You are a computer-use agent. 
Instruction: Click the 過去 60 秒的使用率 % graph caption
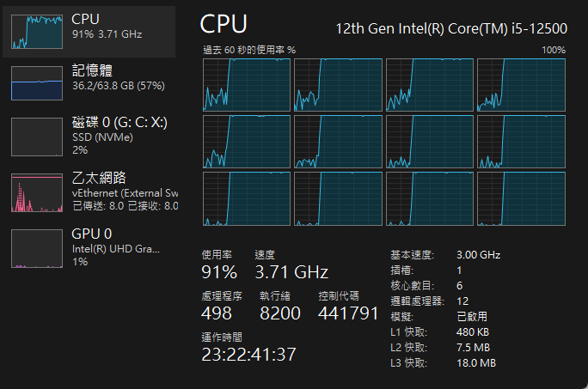point(249,50)
